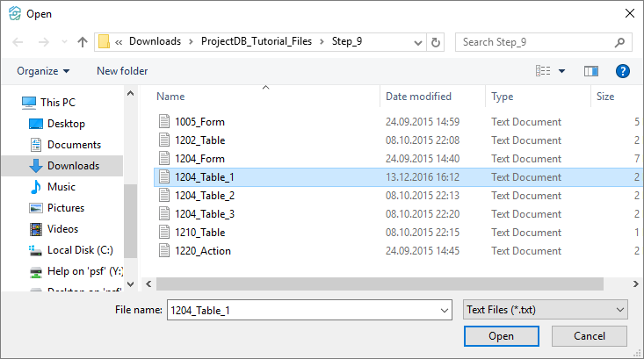Select the Music folder icon in sidebar
The image size is (644, 359).
pos(36,187)
